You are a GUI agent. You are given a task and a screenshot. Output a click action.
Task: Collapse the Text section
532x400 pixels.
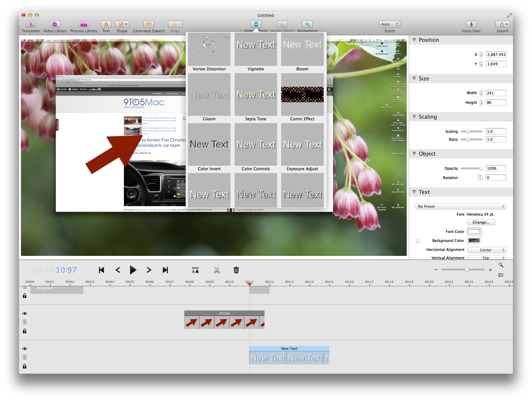coord(414,192)
